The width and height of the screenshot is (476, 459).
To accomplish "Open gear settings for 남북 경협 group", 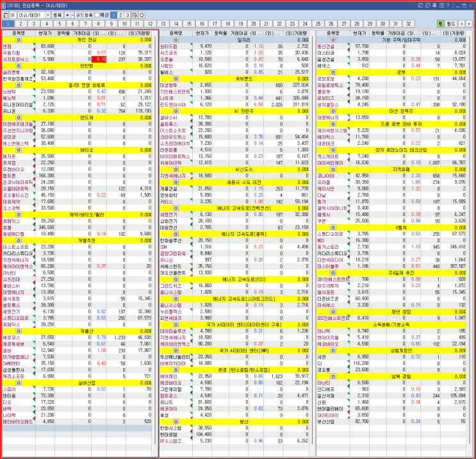I will [333, 376].
